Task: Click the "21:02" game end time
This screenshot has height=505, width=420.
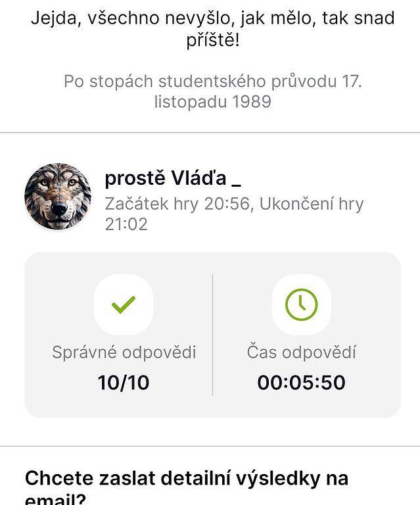Action: point(126,224)
